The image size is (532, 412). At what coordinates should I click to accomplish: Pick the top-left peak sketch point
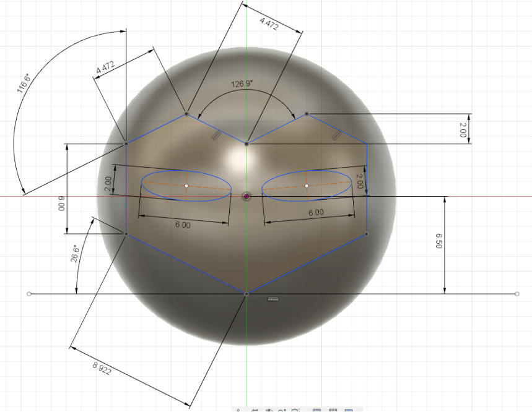point(186,114)
